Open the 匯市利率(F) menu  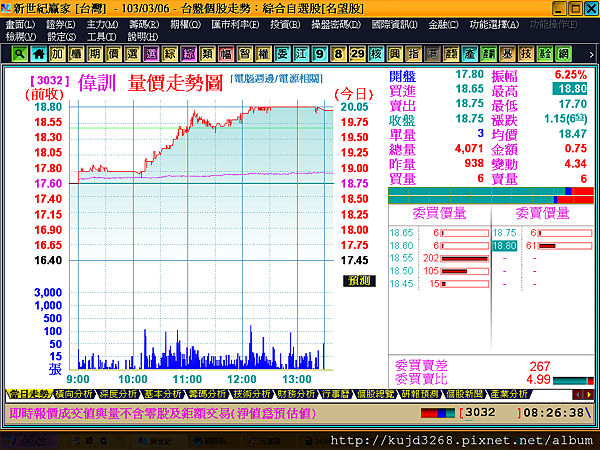coord(235,24)
